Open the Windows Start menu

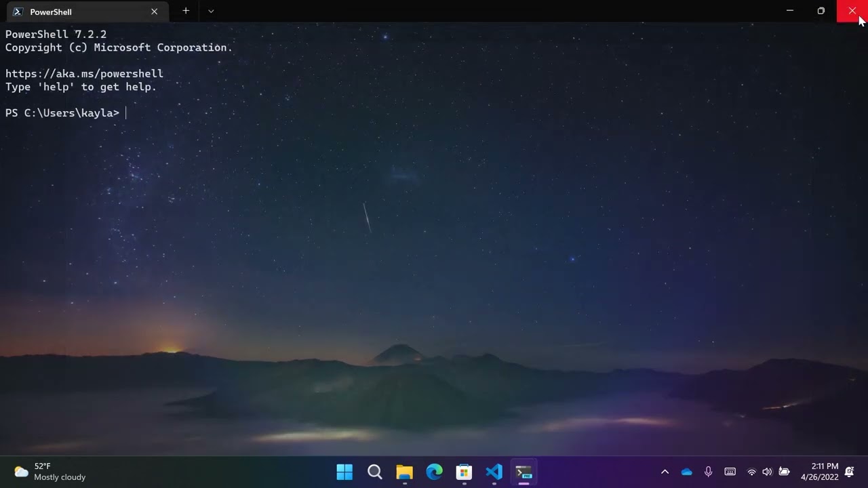click(344, 472)
